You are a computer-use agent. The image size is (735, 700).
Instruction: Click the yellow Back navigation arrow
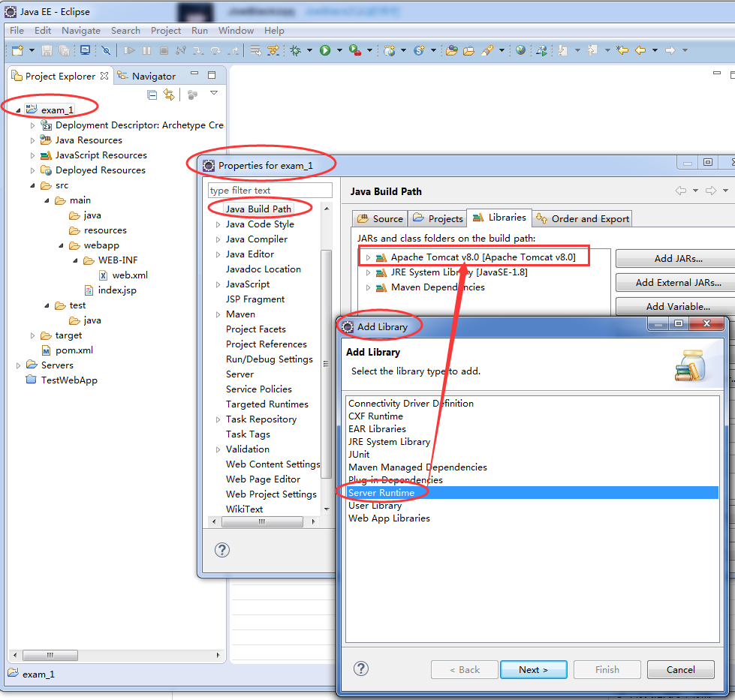click(640, 50)
